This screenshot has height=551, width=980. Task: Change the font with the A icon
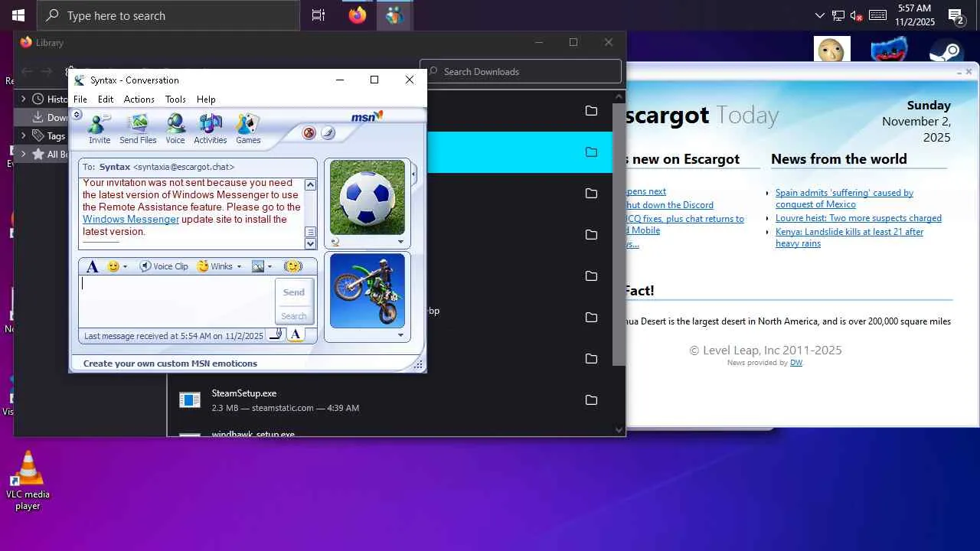coord(93,266)
